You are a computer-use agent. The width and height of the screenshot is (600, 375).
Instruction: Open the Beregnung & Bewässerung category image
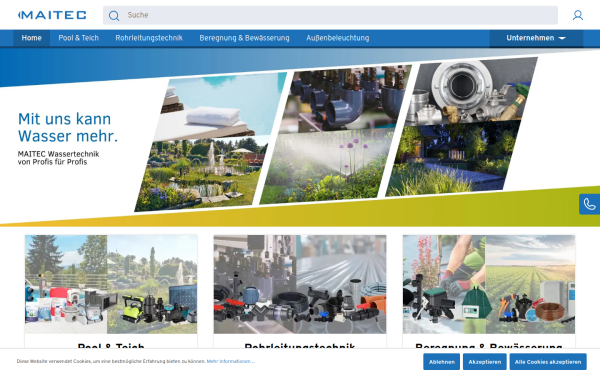click(x=489, y=284)
